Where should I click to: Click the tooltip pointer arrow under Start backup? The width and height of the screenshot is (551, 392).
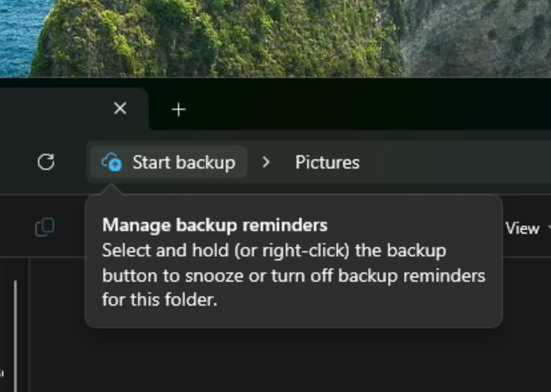pyautogui.click(x=111, y=189)
